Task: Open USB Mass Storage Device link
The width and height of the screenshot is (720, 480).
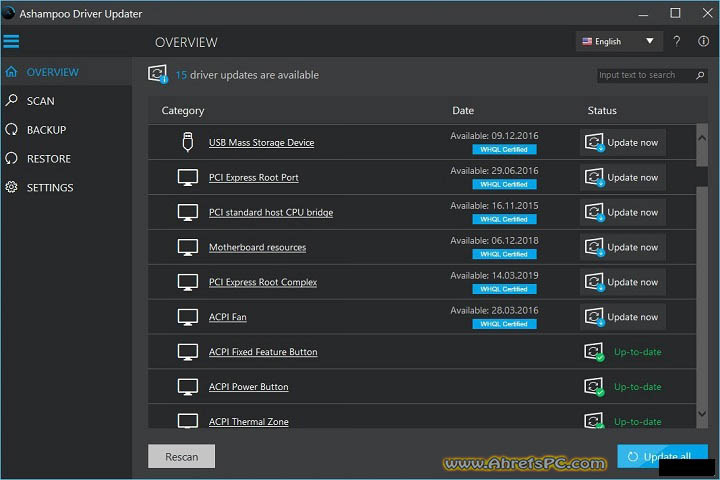Action: click(261, 142)
